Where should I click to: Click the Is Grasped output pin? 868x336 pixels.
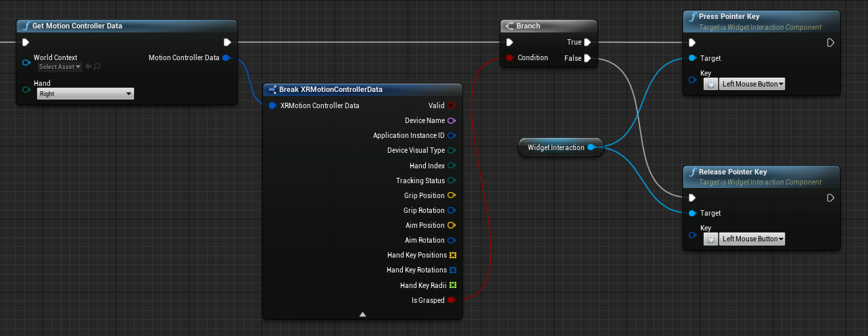[x=452, y=300]
